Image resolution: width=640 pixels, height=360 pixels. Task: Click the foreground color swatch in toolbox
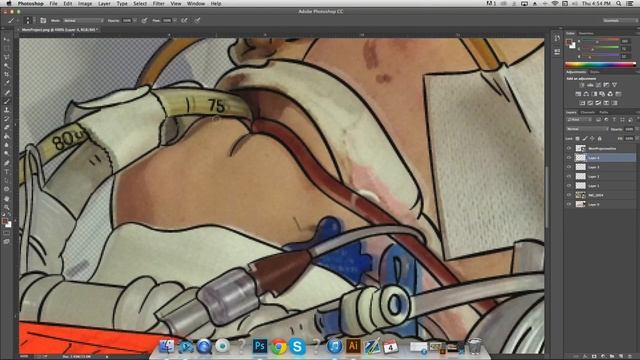click(5, 222)
